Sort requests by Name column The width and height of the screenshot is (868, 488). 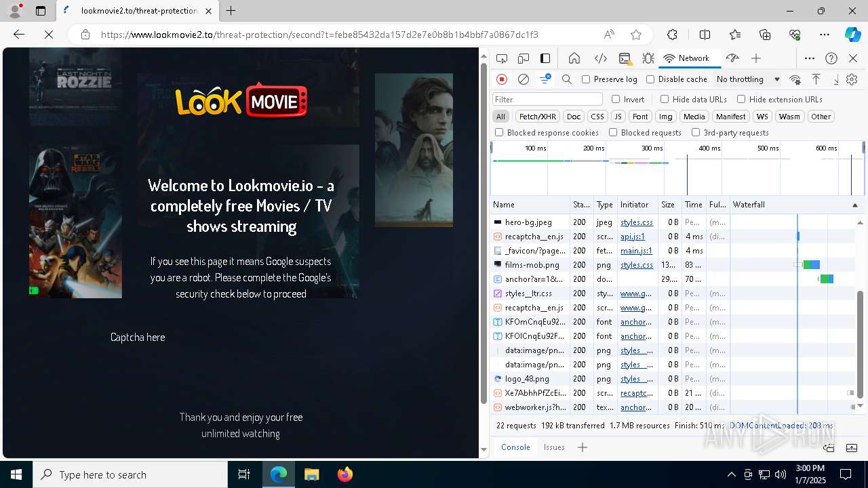click(x=530, y=205)
